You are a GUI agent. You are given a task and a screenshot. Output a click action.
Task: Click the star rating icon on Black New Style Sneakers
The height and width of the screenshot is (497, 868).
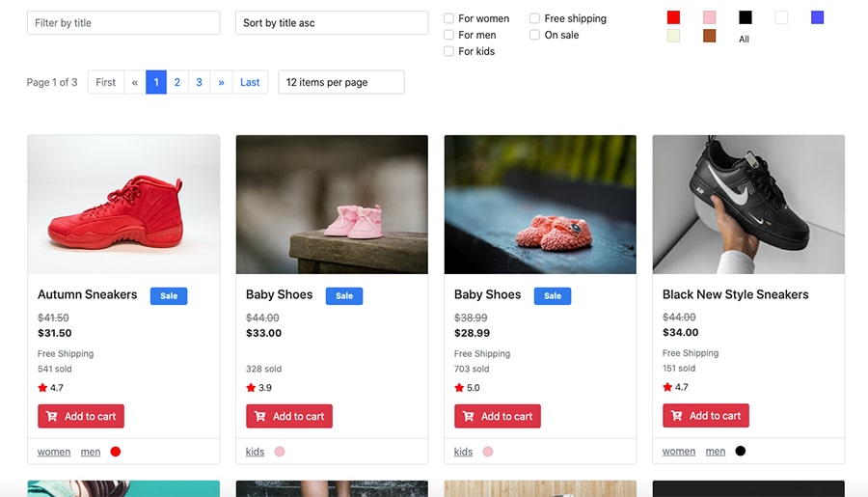pyautogui.click(x=667, y=387)
